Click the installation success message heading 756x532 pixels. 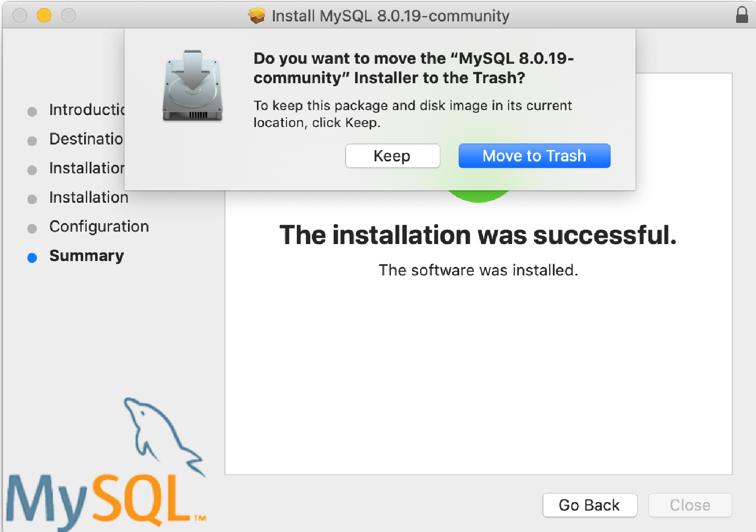(478, 235)
